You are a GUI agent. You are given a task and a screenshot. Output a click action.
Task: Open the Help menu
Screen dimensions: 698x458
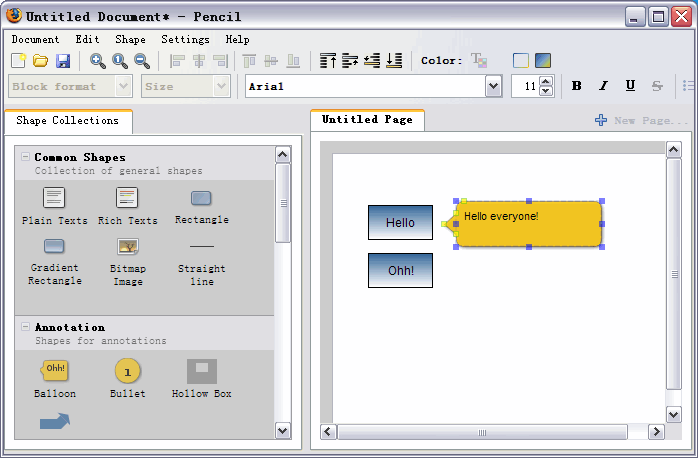[x=237, y=40]
